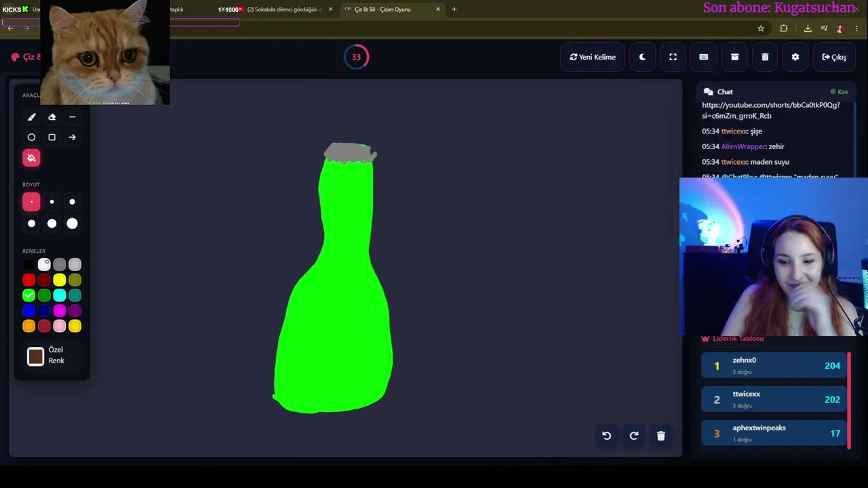This screenshot has width=868, height=488.
Task: Select the eraser tool
Action: 52,117
